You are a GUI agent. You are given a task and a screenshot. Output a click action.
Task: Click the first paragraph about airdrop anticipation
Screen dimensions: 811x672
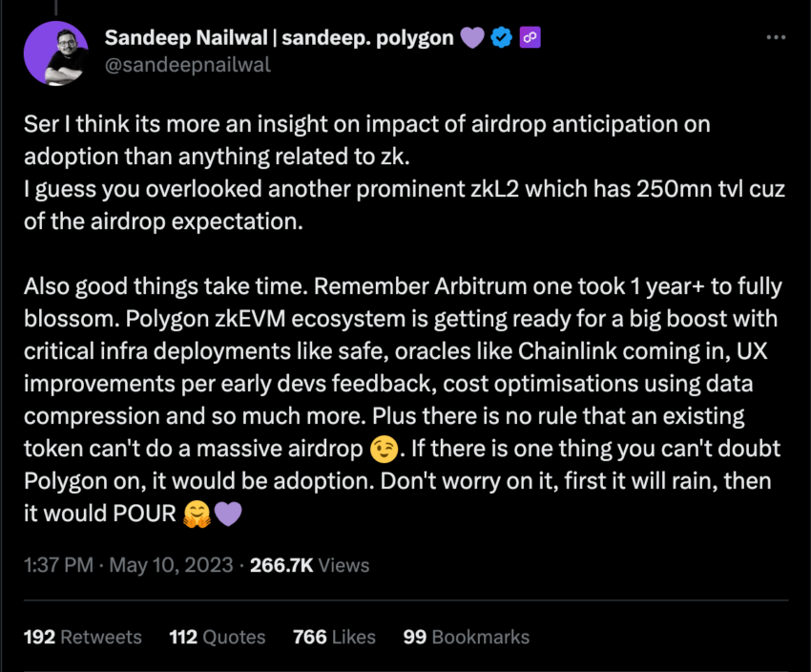(405, 173)
